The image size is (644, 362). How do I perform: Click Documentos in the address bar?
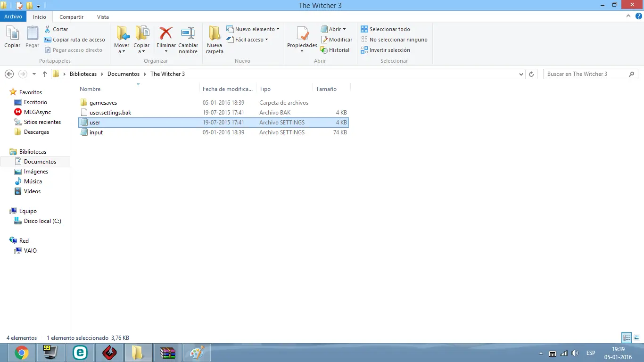(124, 74)
